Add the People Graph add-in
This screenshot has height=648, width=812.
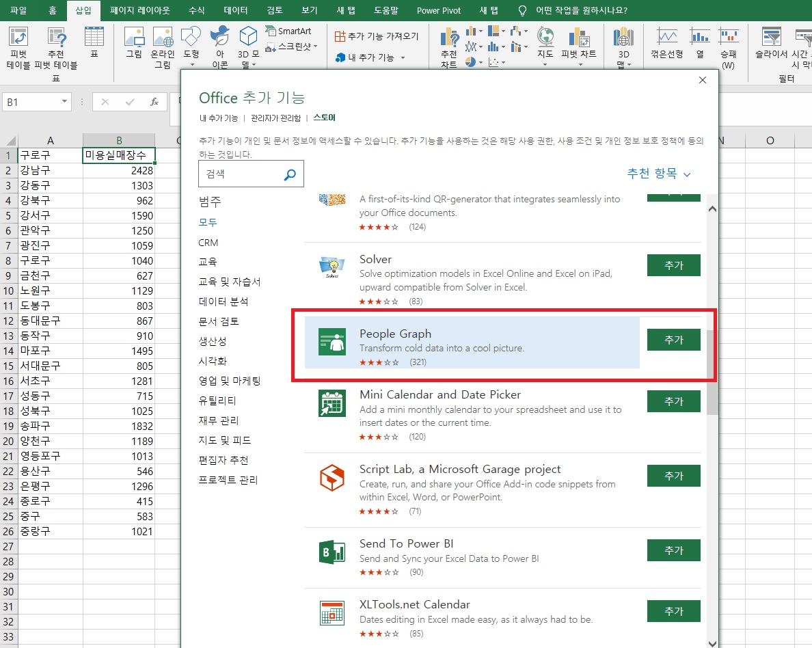[x=674, y=340]
